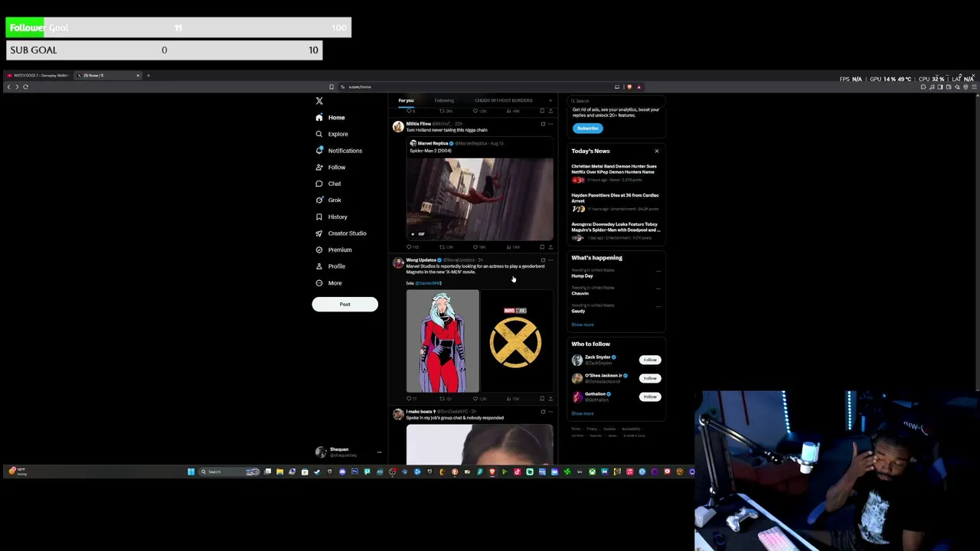Screen dimensions: 980x551
Task: Click the Profile person icon
Action: 319,266
